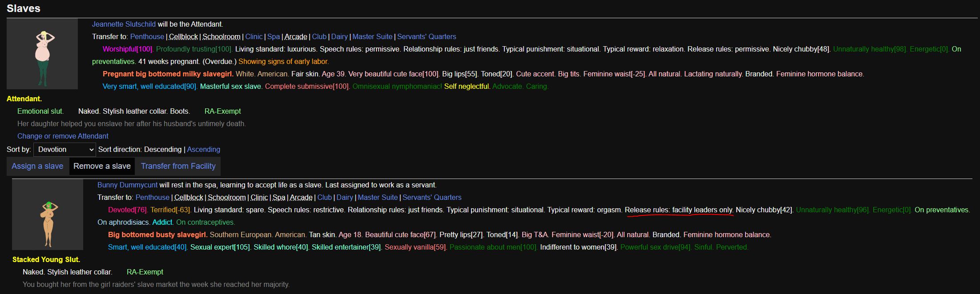
Task: Transfer Jeannette to Servants' Quarters
Action: (x=426, y=37)
